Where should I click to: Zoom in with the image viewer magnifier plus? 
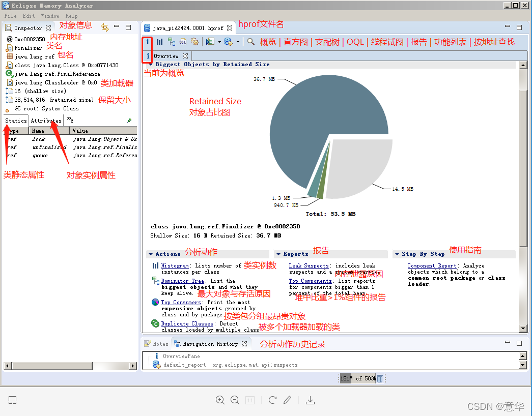pos(220,400)
